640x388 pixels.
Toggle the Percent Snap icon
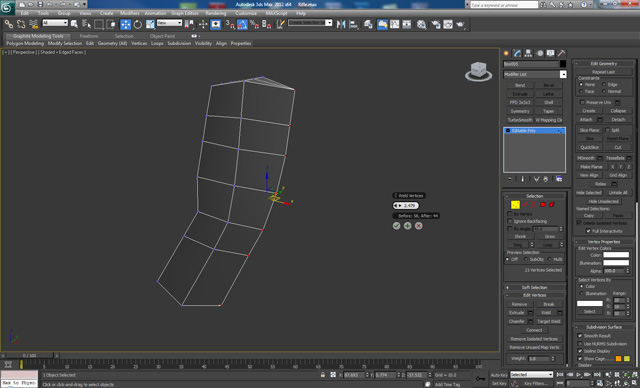coord(254,24)
